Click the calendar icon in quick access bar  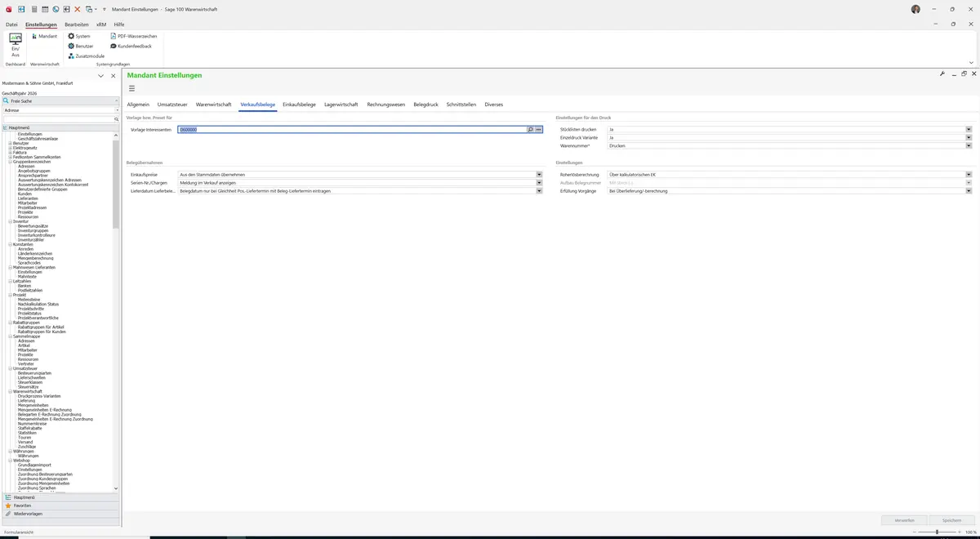pos(44,9)
